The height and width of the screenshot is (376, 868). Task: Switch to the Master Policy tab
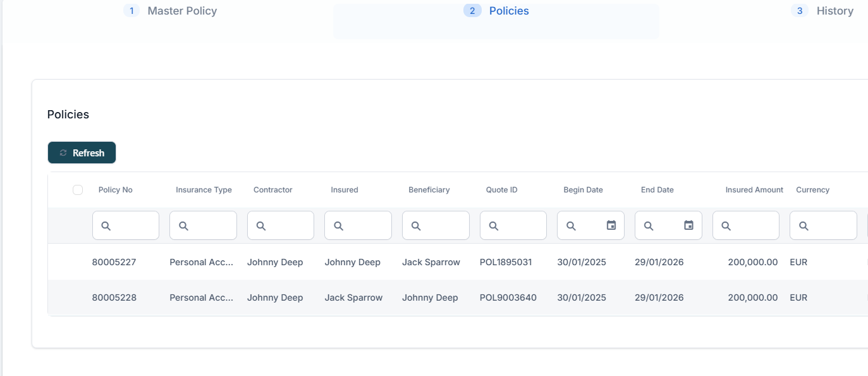click(x=182, y=11)
